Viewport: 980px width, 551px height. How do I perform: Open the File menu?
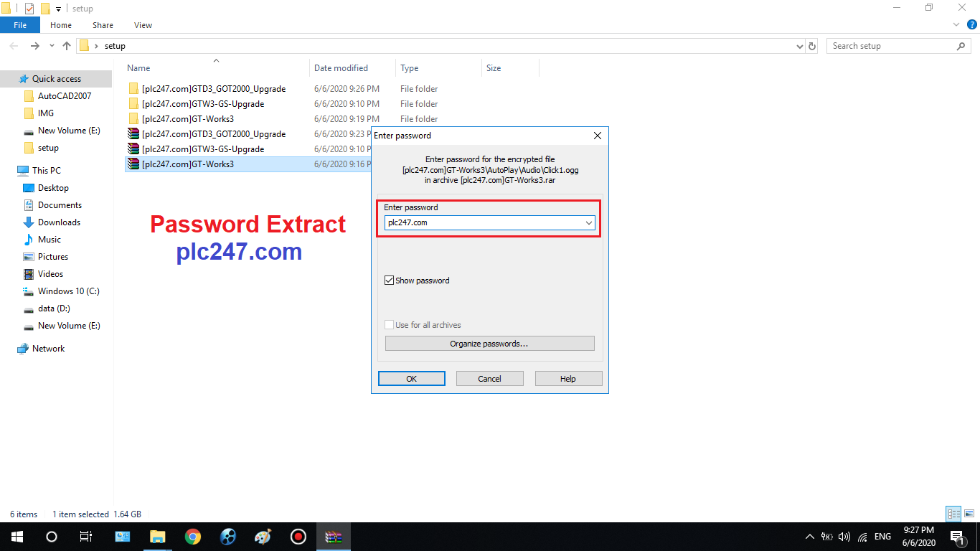[x=20, y=25]
